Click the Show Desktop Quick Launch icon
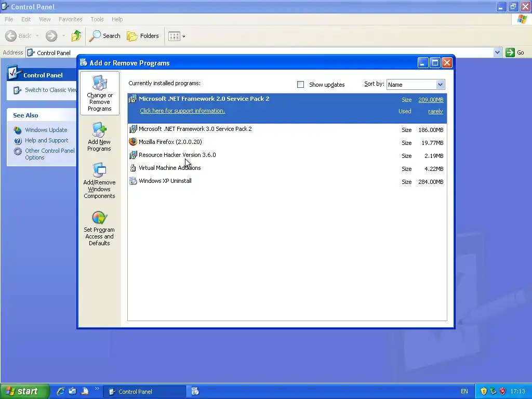Screen dimensions: 532x399 point(73,391)
